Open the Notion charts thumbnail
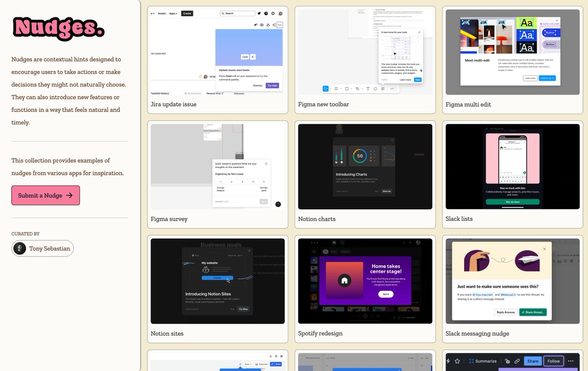The image size is (588, 371). (365, 167)
